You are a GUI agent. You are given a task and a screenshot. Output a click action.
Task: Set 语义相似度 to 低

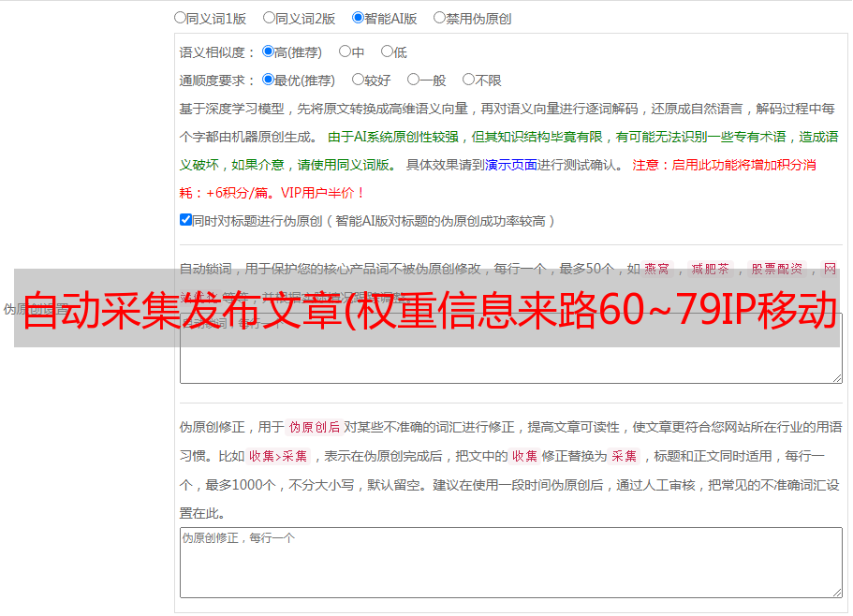[x=388, y=51]
